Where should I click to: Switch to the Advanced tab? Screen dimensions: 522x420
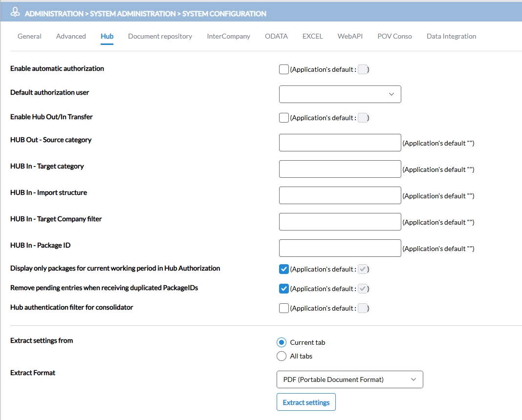(71, 36)
